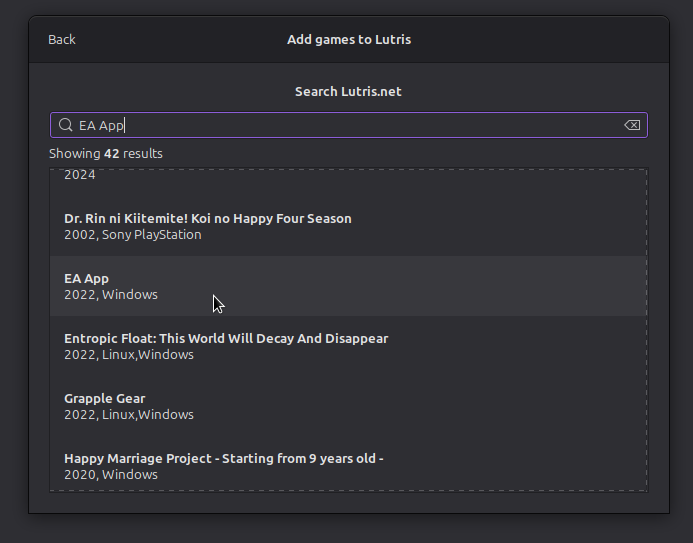Screen dimensions: 693x543
Task: Click the empty header area right of the title
Action: [540, 40]
